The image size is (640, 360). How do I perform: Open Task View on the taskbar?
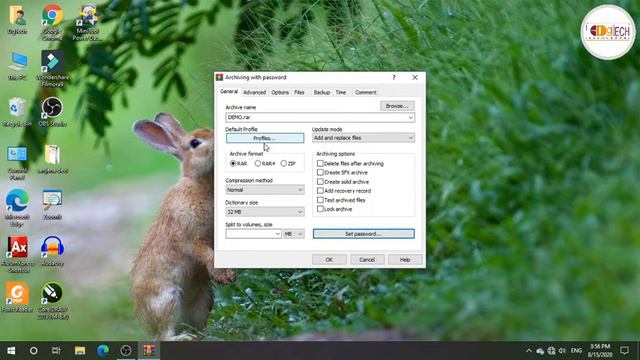[56, 351]
